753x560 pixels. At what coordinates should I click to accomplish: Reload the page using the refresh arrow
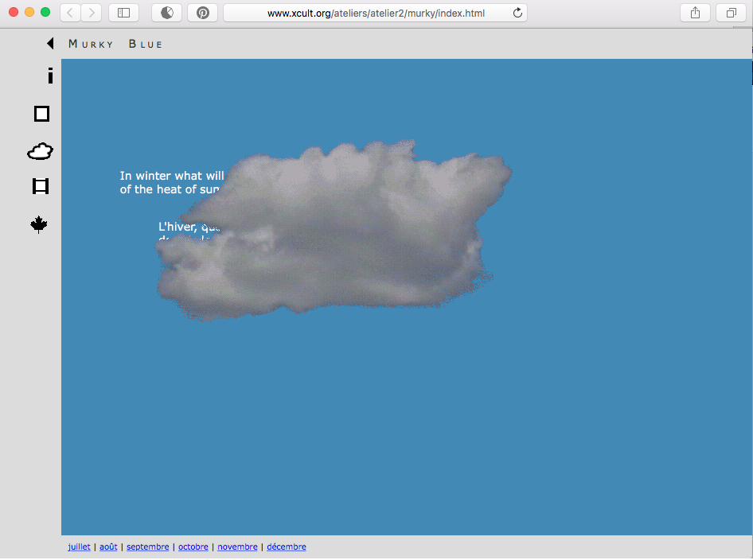pyautogui.click(x=517, y=13)
